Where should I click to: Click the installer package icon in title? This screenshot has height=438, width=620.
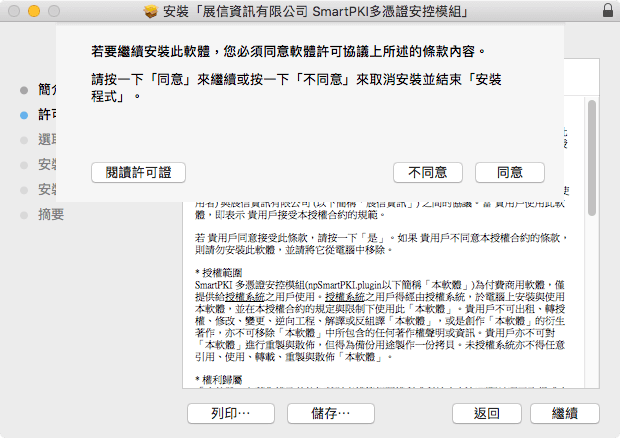click(151, 11)
